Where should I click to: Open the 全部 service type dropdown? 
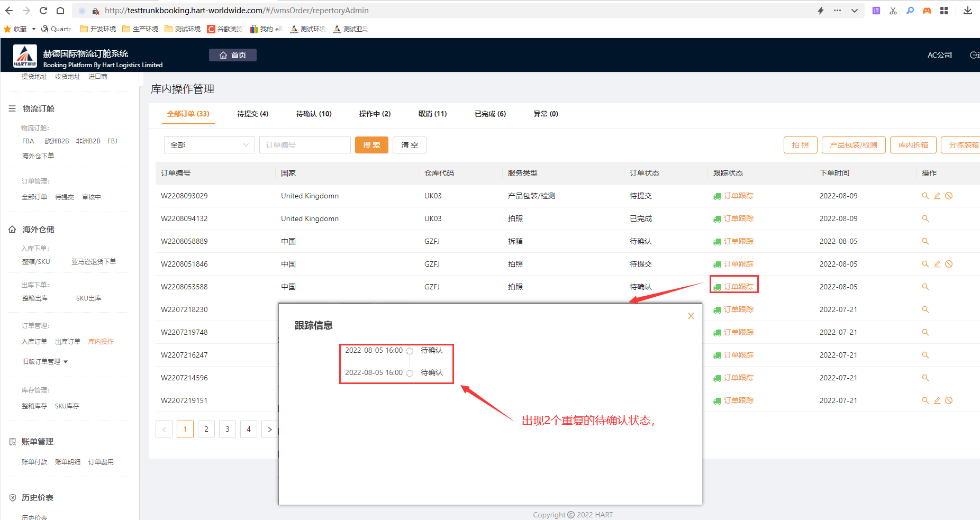pyautogui.click(x=209, y=145)
